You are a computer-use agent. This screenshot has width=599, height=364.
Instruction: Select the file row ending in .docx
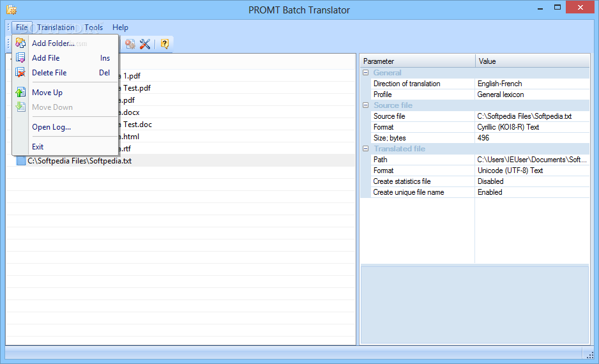237,112
